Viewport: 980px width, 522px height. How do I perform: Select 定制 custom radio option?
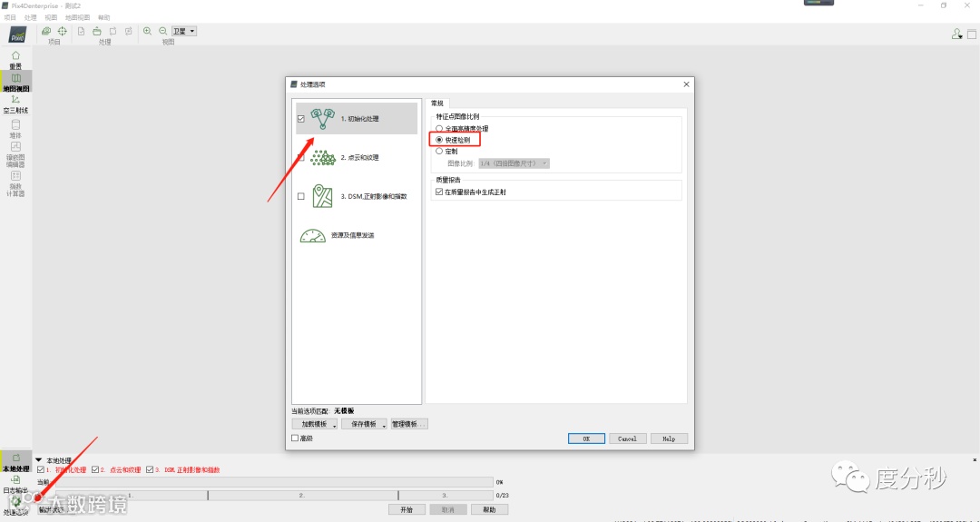tap(439, 152)
